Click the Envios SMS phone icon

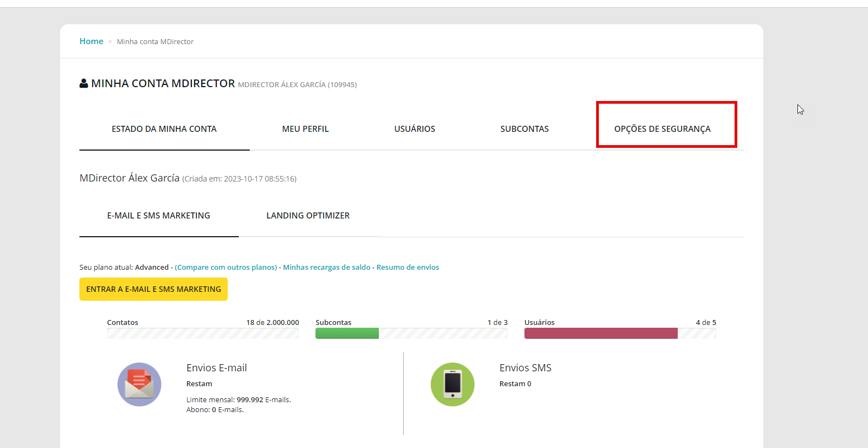coord(452,385)
